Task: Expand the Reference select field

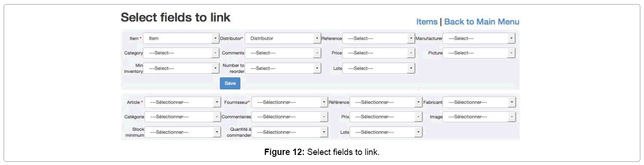Action: (379, 39)
